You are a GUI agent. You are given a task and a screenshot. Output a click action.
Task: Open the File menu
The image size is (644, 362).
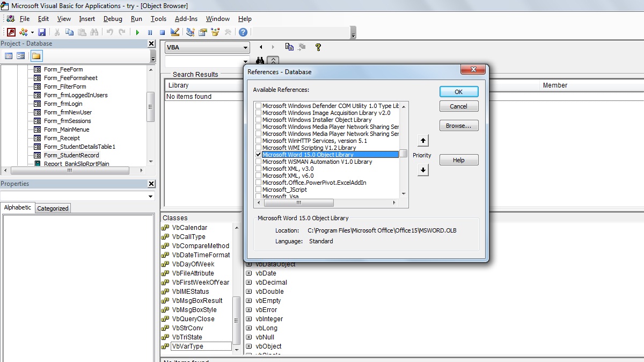25,19
